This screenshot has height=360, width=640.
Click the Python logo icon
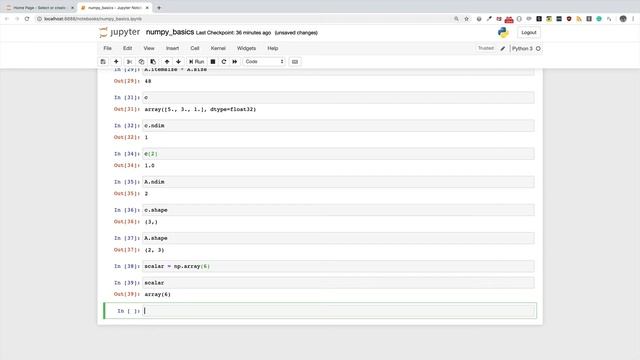[x=503, y=33]
